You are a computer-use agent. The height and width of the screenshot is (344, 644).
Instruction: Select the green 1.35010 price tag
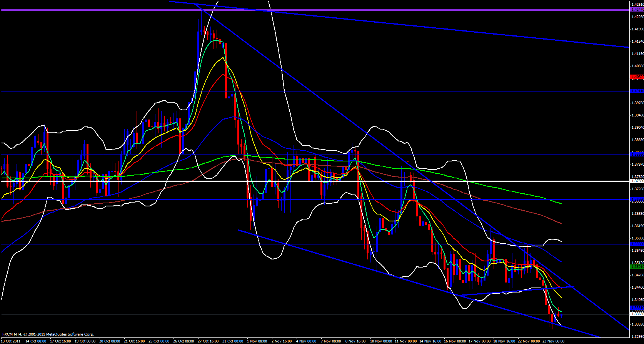pyautogui.click(x=637, y=266)
